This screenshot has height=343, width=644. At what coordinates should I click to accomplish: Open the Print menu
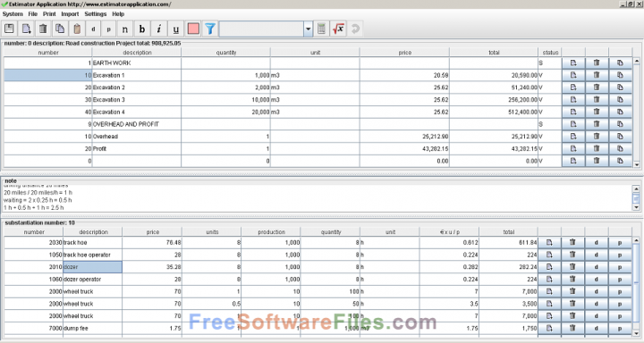[49, 14]
